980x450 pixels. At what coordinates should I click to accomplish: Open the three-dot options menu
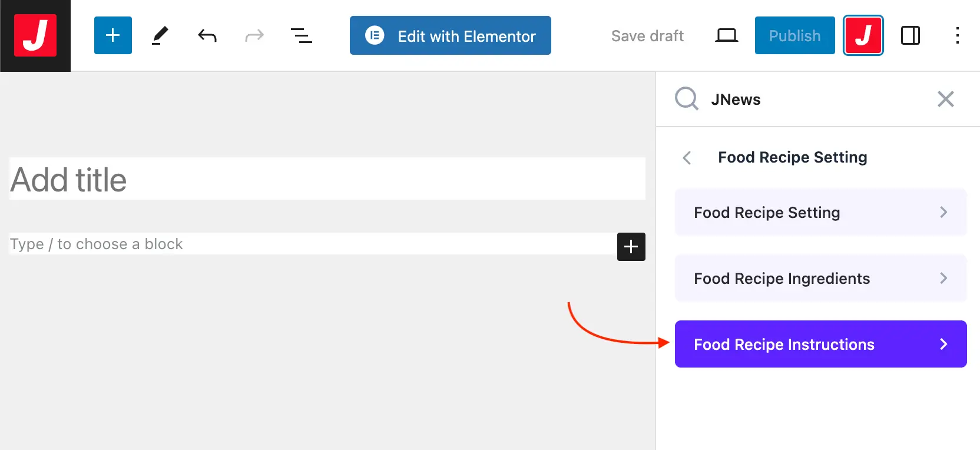coord(958,36)
